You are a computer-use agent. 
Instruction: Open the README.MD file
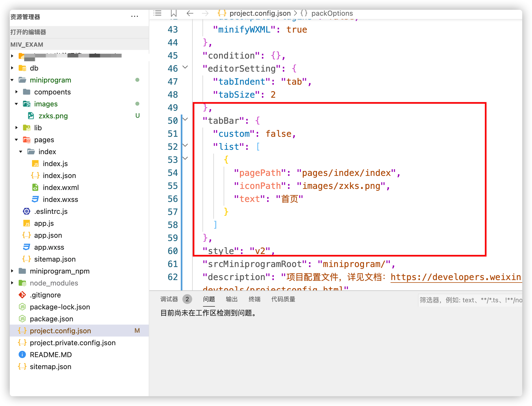[x=51, y=355]
